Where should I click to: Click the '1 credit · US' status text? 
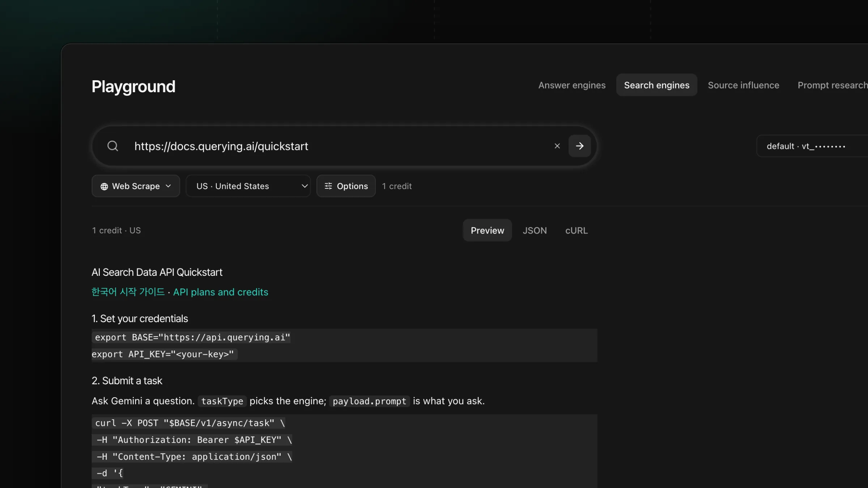point(116,230)
